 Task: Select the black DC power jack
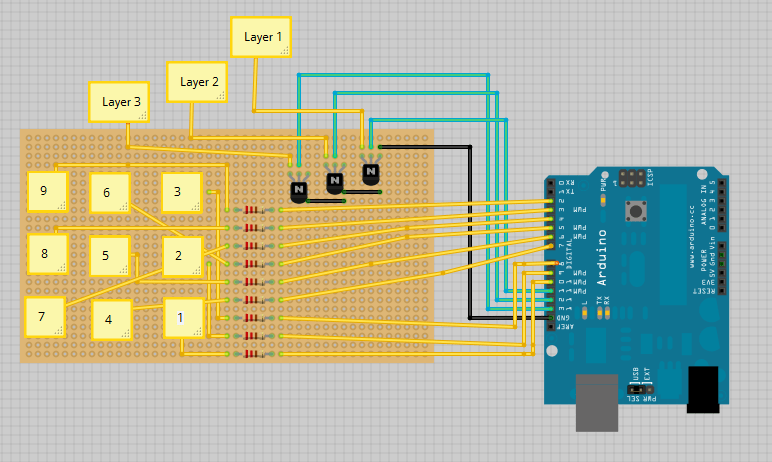click(x=704, y=388)
